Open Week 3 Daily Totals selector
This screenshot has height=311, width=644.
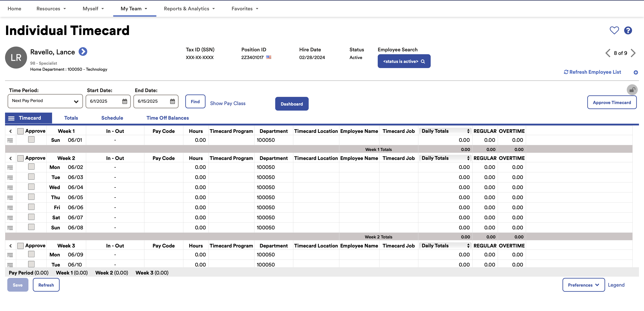445,245
